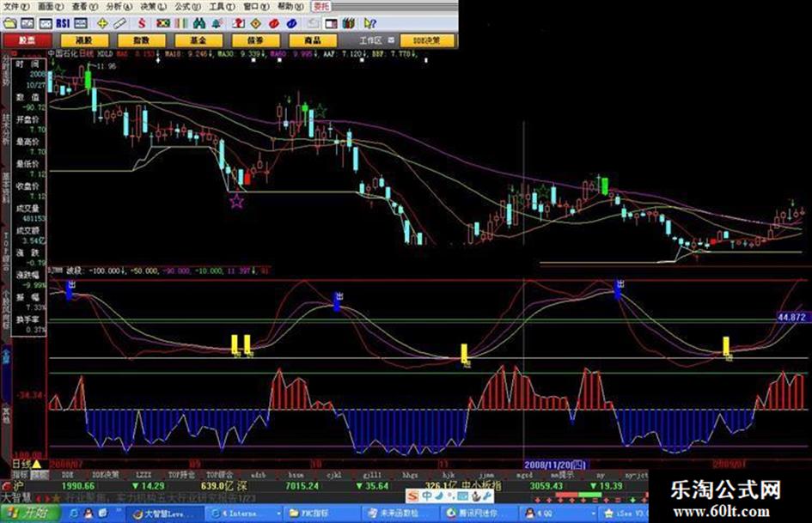Click the open folder toolbar icon
812x523 pixels.
click(9, 22)
